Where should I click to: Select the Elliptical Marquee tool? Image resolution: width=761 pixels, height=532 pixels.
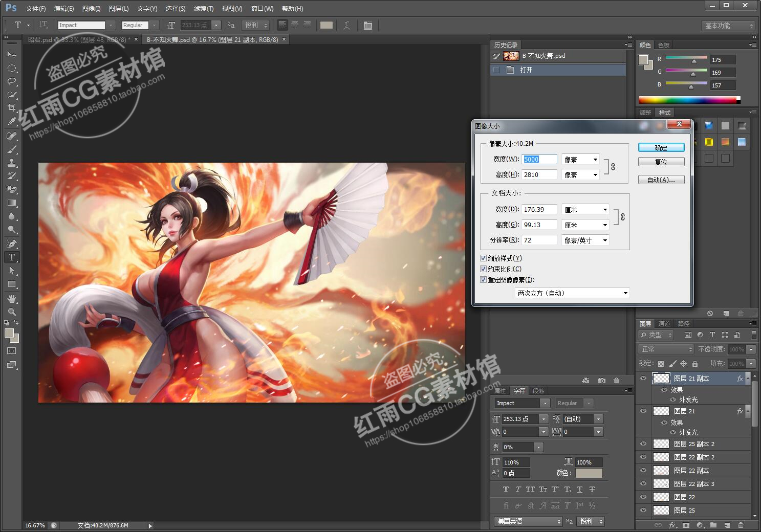click(11, 68)
